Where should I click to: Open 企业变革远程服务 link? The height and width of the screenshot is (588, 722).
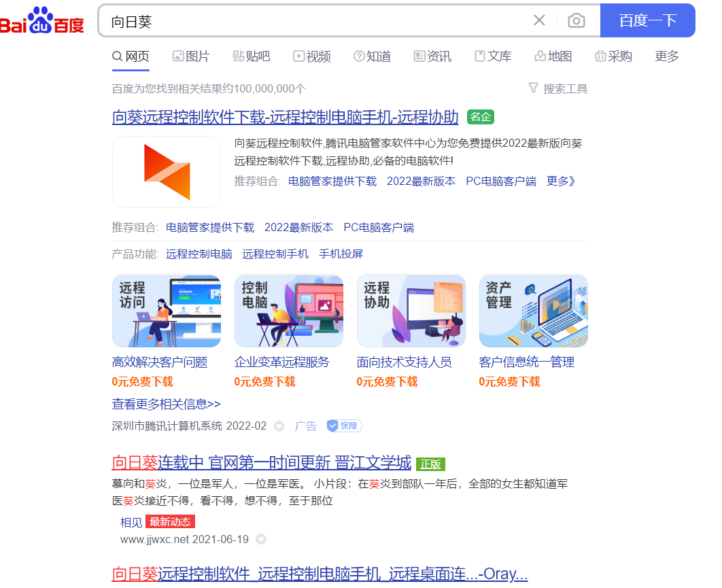click(282, 362)
